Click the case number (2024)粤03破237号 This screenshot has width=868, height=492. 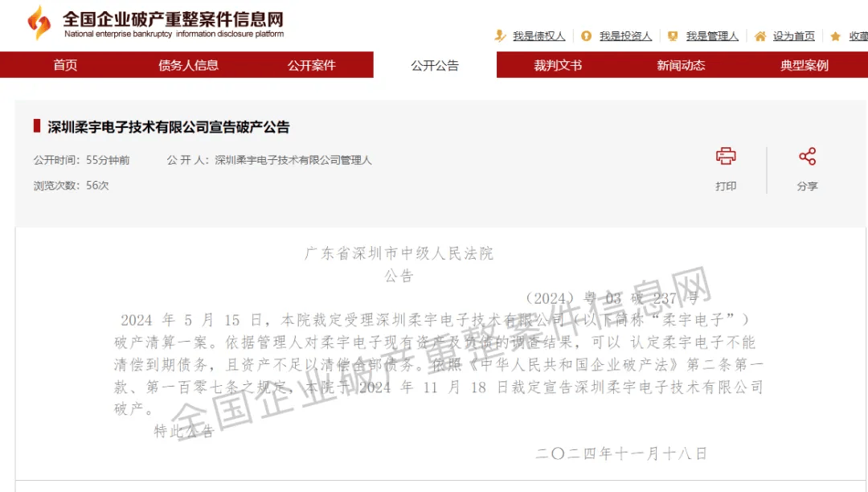tap(611, 298)
